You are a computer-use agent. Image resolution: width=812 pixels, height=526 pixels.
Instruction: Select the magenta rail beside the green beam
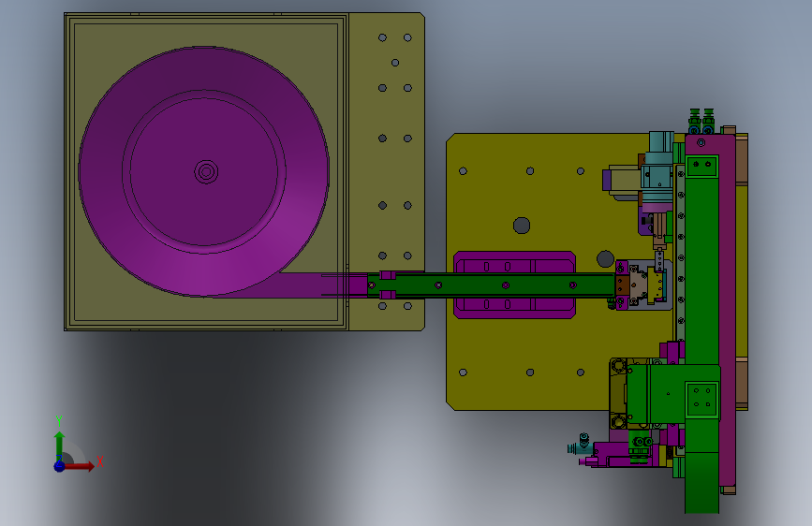728,311
